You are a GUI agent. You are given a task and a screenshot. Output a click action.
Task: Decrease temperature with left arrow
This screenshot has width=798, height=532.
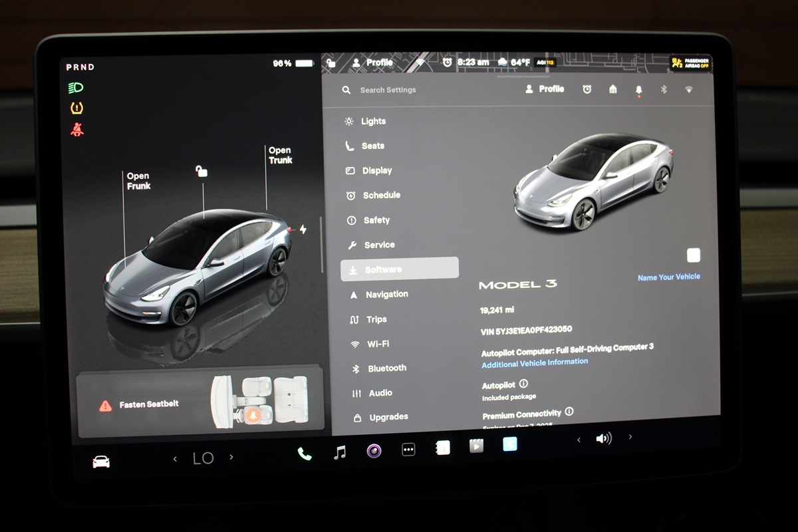coord(175,459)
